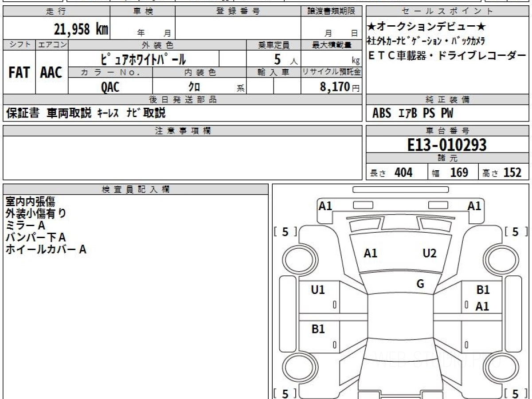Select the exterior colour ピュアホワイトパール

click(x=143, y=59)
